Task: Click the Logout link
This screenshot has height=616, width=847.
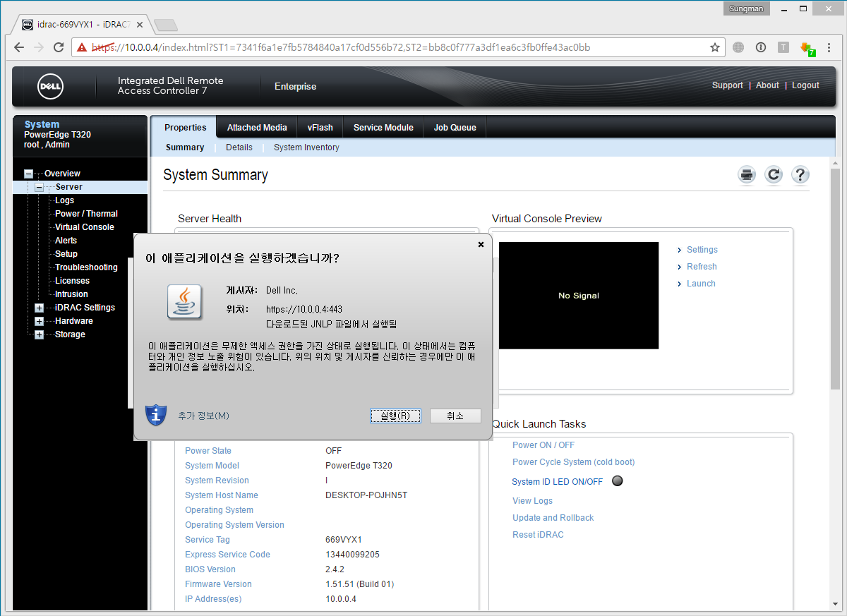Action: coord(805,85)
